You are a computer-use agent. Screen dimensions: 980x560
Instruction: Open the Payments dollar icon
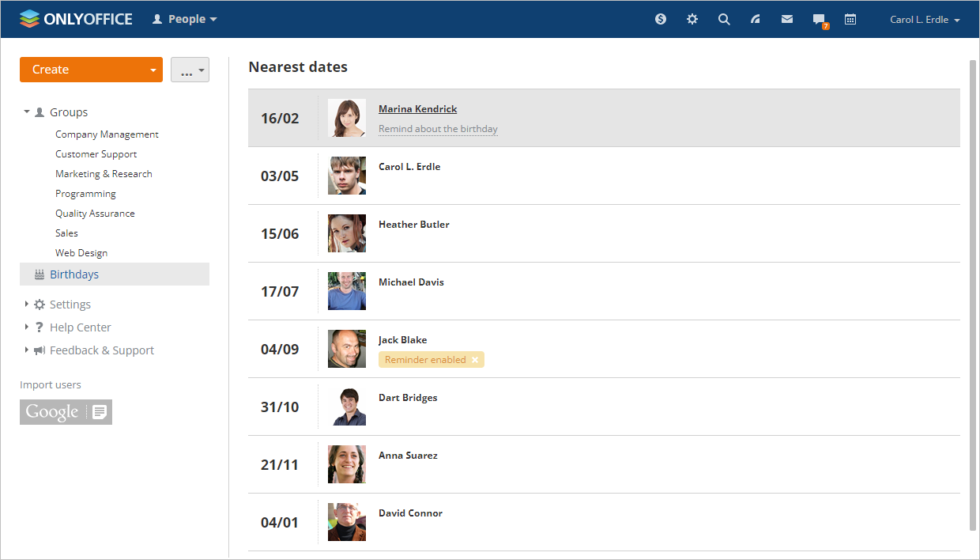661,18
